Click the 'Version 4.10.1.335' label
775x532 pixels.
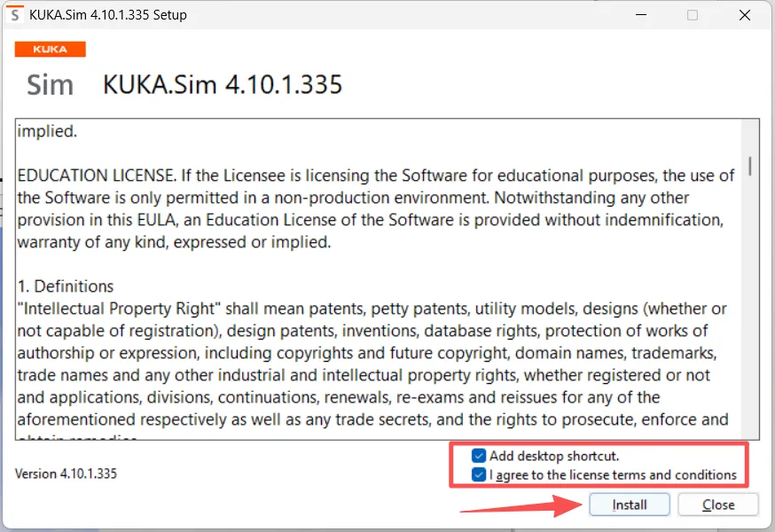click(x=66, y=473)
